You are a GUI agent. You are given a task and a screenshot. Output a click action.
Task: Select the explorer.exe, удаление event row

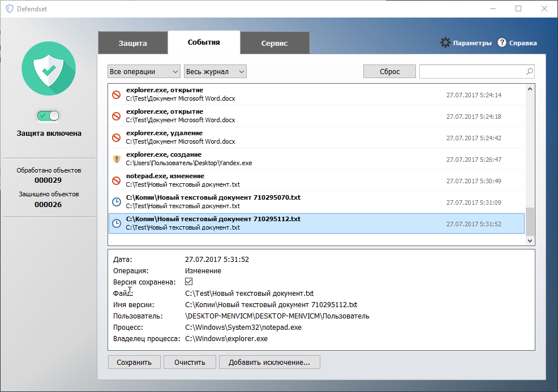pos(316,137)
